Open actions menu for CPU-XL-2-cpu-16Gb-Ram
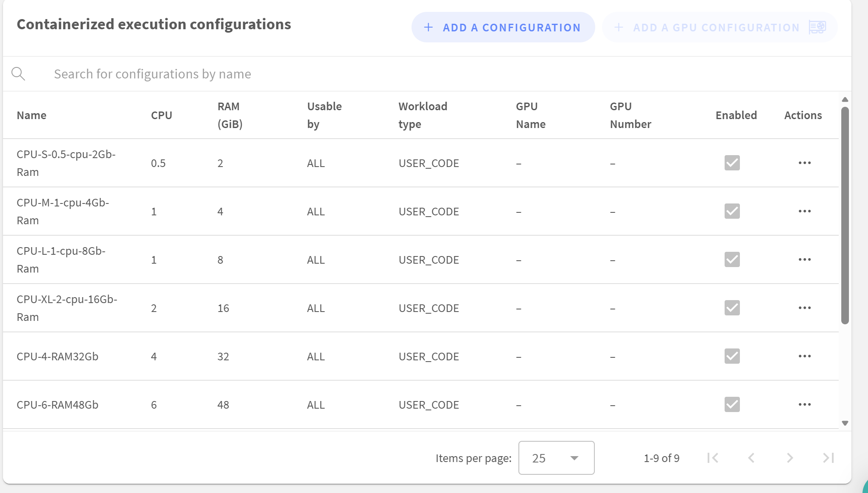This screenshot has width=868, height=493. (x=804, y=308)
